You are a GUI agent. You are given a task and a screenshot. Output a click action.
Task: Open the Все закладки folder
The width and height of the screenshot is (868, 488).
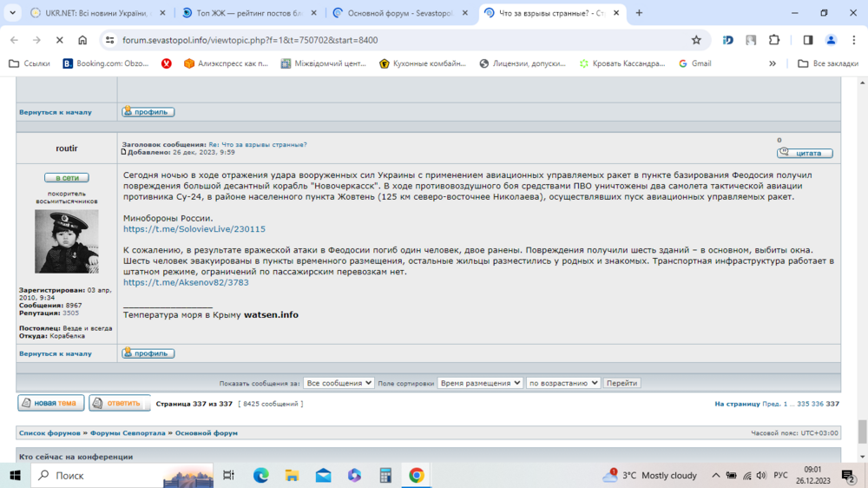pos(827,63)
